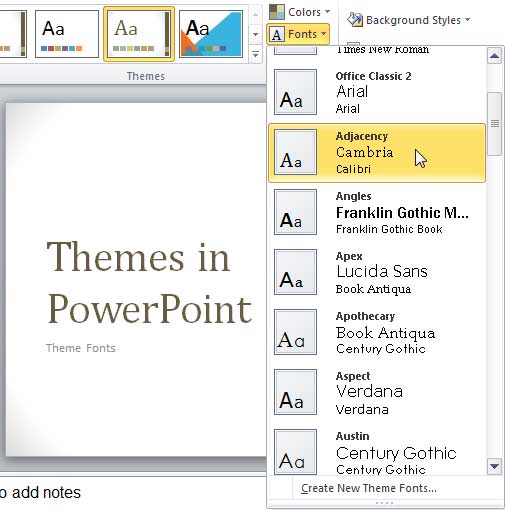
Task: Click Create New Theme Fonts link
Action: coord(369,488)
